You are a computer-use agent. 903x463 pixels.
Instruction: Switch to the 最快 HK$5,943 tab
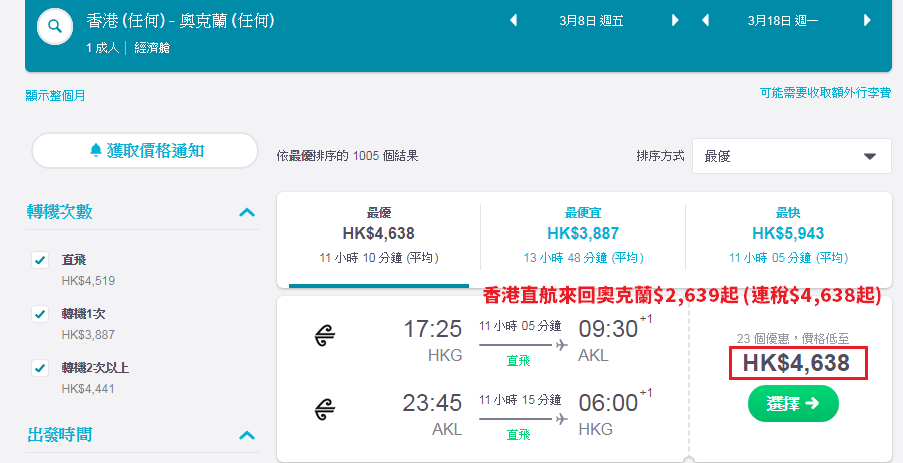(x=788, y=236)
